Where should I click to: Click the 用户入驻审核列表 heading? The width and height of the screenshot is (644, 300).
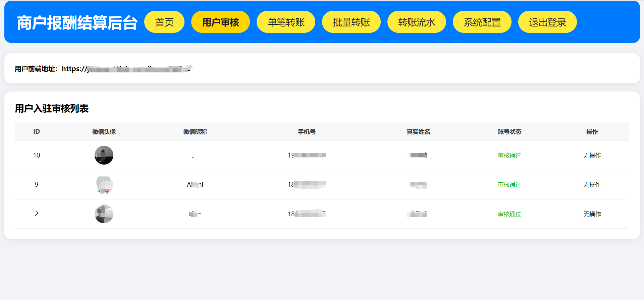tap(52, 108)
